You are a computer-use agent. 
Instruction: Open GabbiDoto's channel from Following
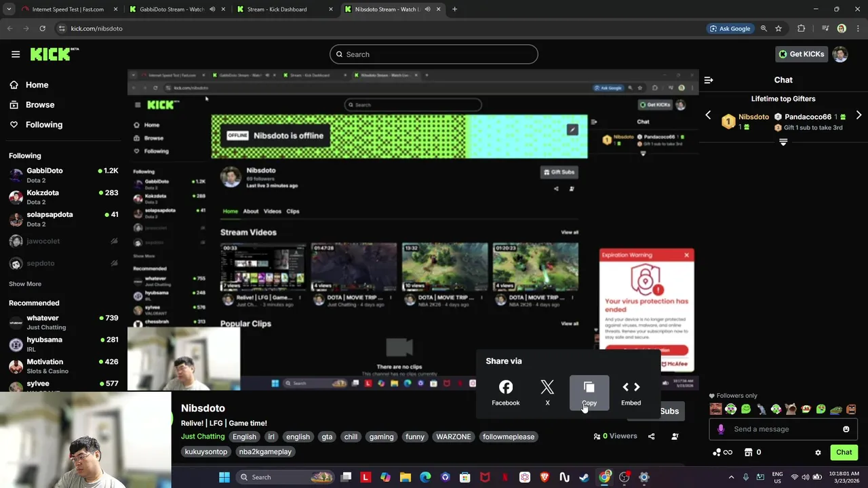click(x=63, y=175)
